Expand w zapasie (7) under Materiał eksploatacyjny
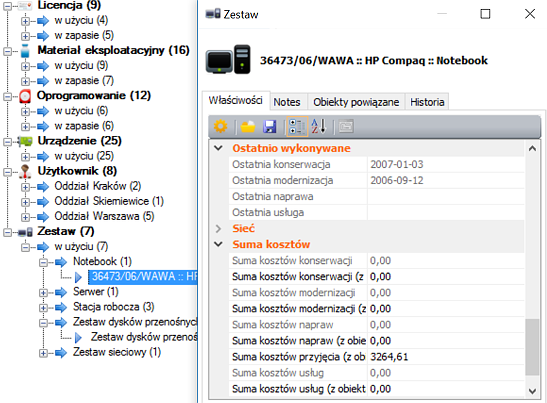Image resolution: width=547 pixels, height=403 pixels. point(25,81)
